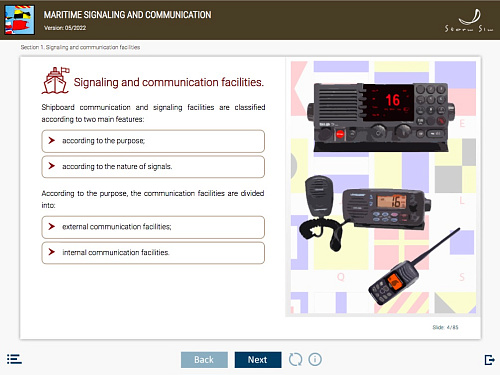The width and height of the screenshot is (500, 375).
Task: Click the radio with handheld microphone image
Action: tap(365, 213)
